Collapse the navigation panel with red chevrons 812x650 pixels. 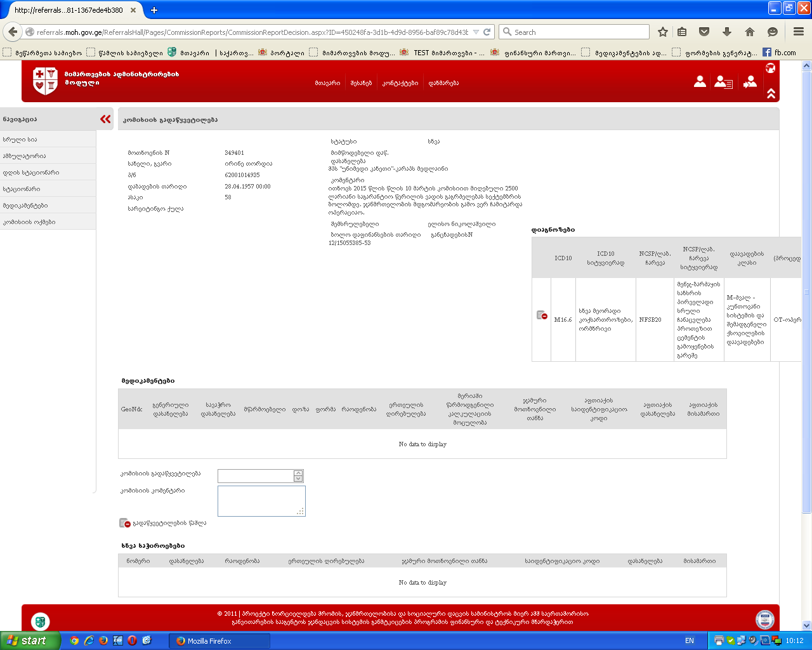coord(105,119)
